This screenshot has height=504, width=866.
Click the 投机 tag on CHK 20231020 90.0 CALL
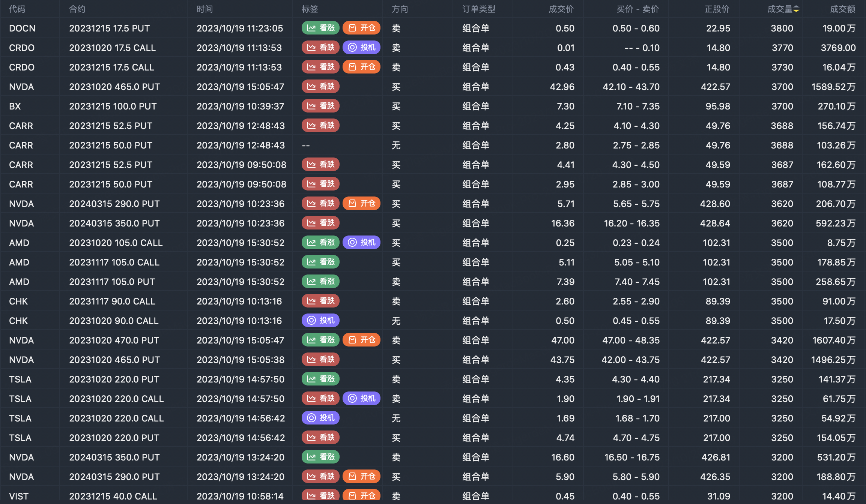point(320,320)
